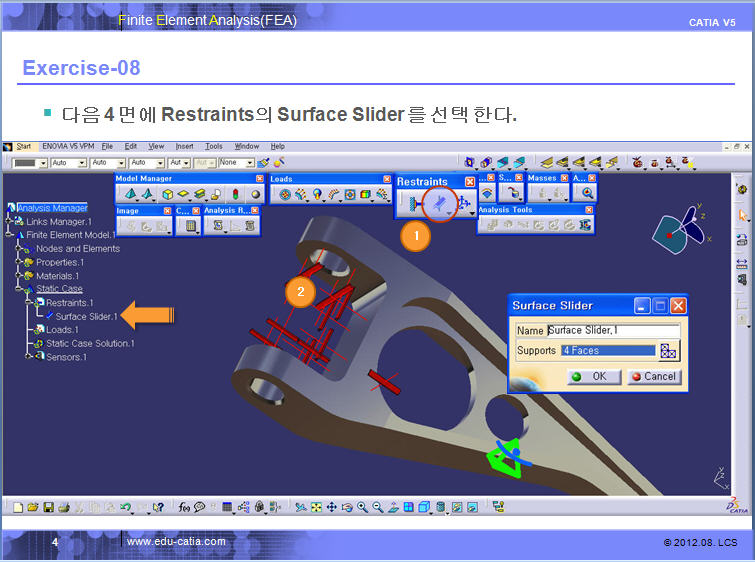Select the Surface Slider restraint tool
The height and width of the screenshot is (562, 755).
(438, 203)
